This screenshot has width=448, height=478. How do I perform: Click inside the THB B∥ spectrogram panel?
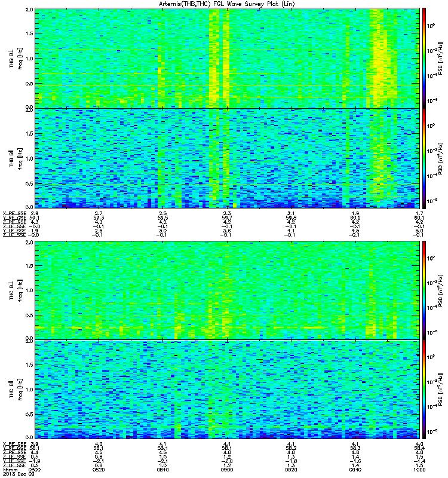pos(228,158)
